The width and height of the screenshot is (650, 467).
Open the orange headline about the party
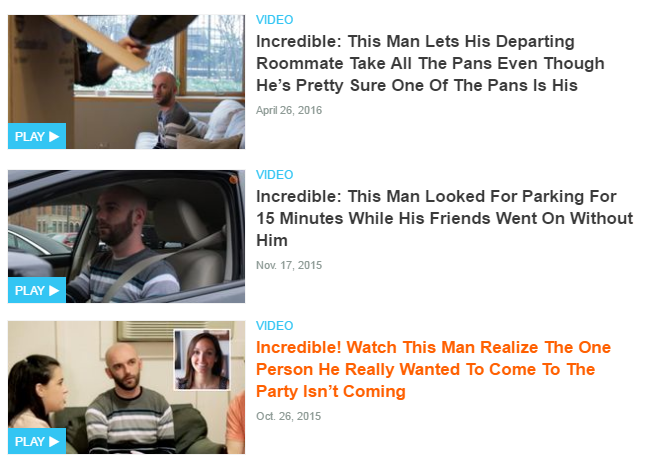pyautogui.click(x=434, y=369)
